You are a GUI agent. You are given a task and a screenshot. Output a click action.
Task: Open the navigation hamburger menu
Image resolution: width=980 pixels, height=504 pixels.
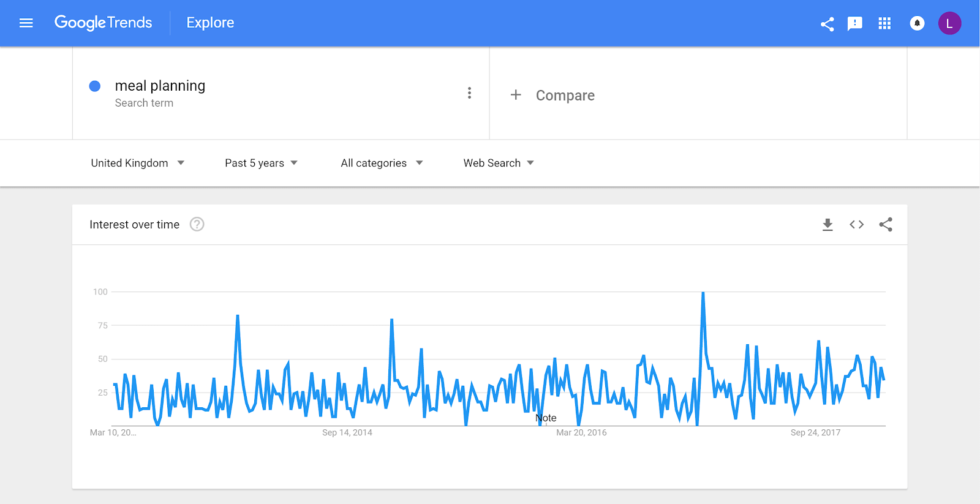pos(26,23)
